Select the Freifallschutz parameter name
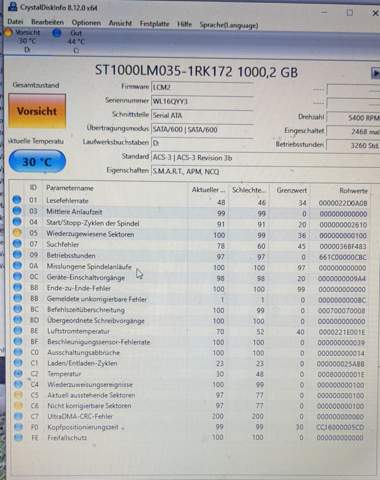 (x=67, y=437)
